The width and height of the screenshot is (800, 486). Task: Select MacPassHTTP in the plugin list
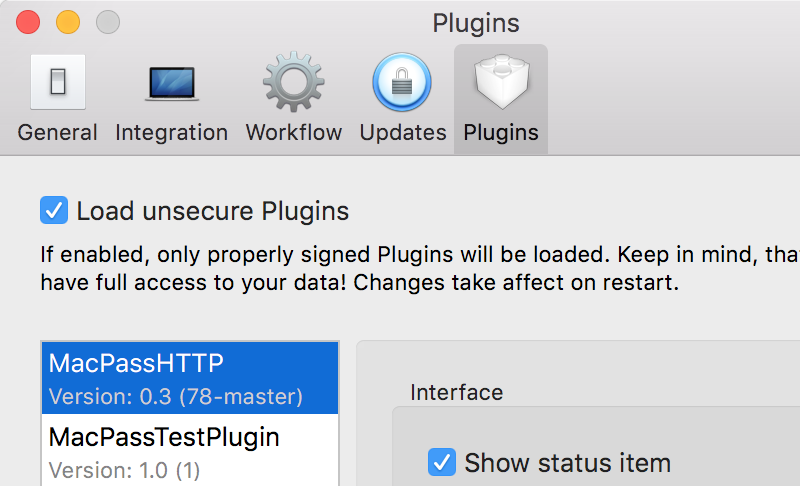click(x=190, y=378)
